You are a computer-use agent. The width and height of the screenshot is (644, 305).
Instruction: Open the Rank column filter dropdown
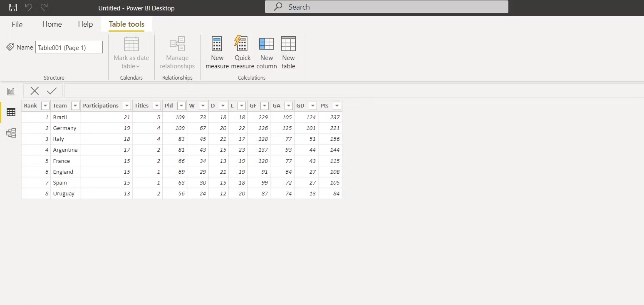[45, 106]
